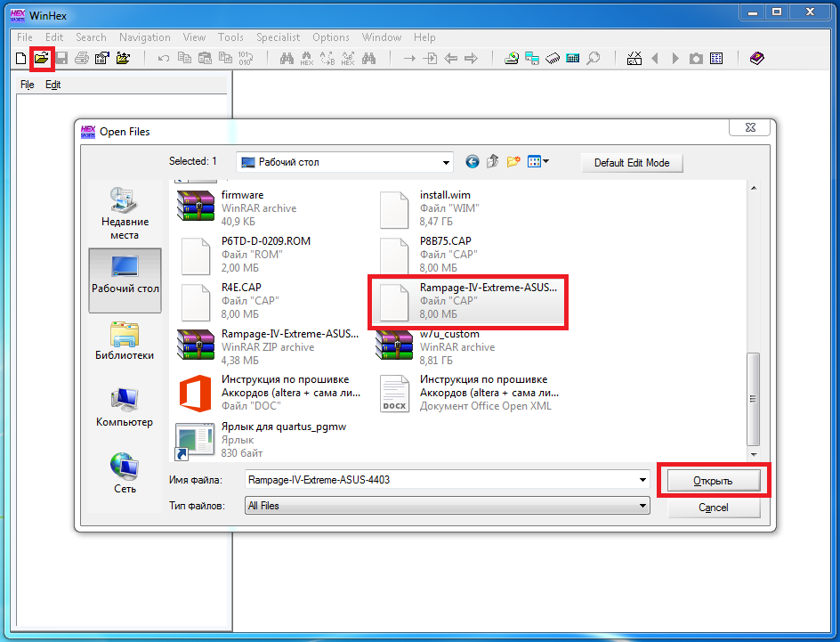Click the magnifying glass toolbar icon

click(593, 59)
